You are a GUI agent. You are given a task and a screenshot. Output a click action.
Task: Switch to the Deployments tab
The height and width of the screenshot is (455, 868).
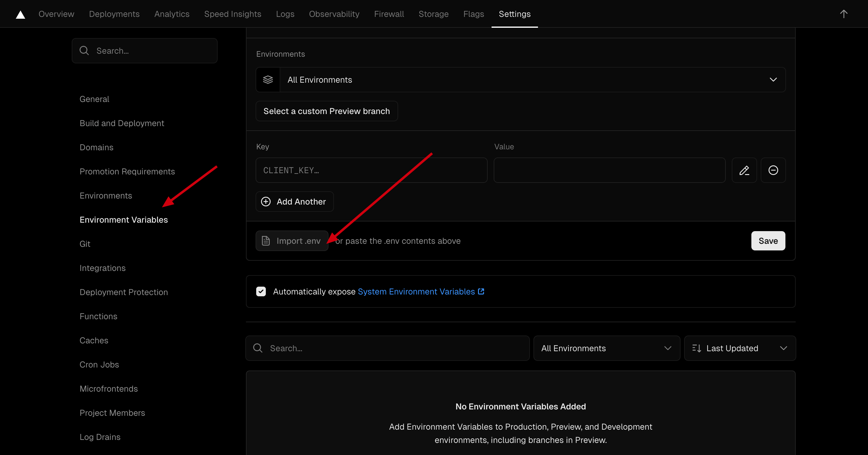[114, 14]
